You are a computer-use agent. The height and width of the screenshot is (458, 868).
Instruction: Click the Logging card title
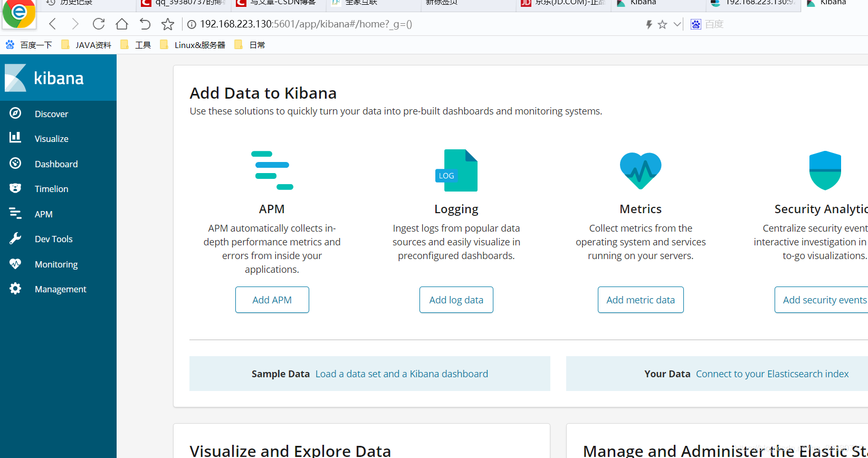(x=456, y=209)
